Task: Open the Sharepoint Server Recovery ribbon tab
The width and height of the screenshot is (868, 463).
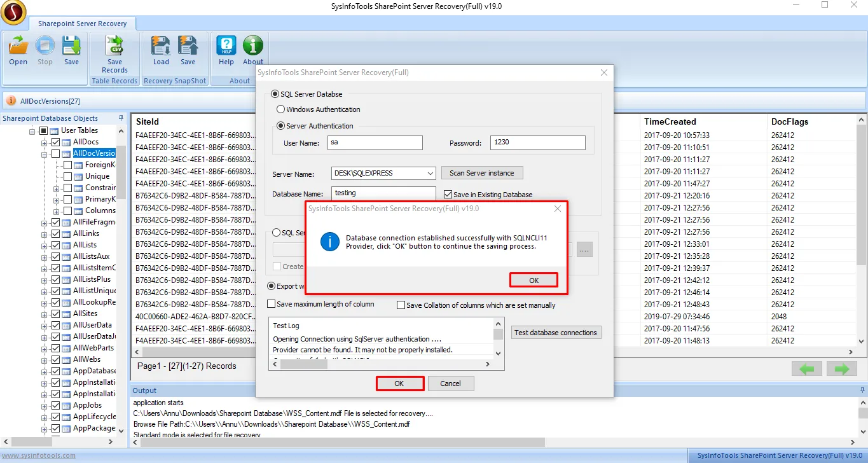Action: (82, 24)
